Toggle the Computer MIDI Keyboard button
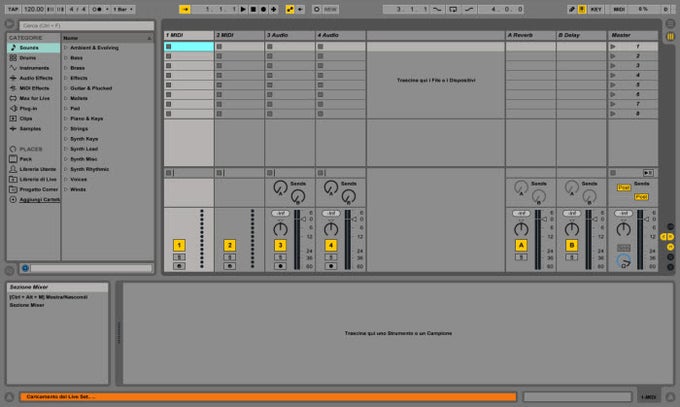 tap(582, 9)
